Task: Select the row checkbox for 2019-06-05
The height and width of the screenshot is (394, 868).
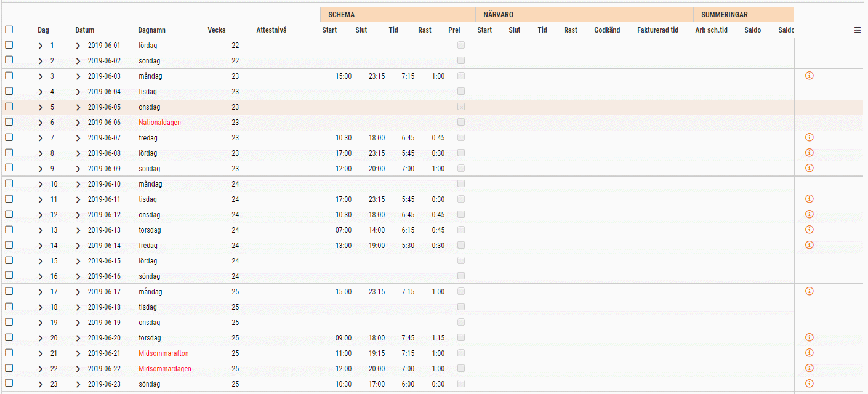Action: [9, 107]
